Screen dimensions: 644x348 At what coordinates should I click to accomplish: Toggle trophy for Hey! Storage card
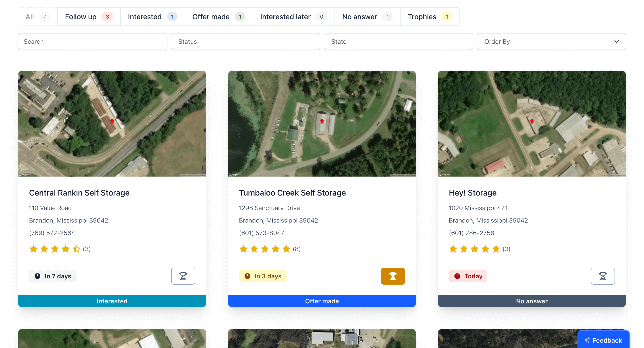pos(603,276)
